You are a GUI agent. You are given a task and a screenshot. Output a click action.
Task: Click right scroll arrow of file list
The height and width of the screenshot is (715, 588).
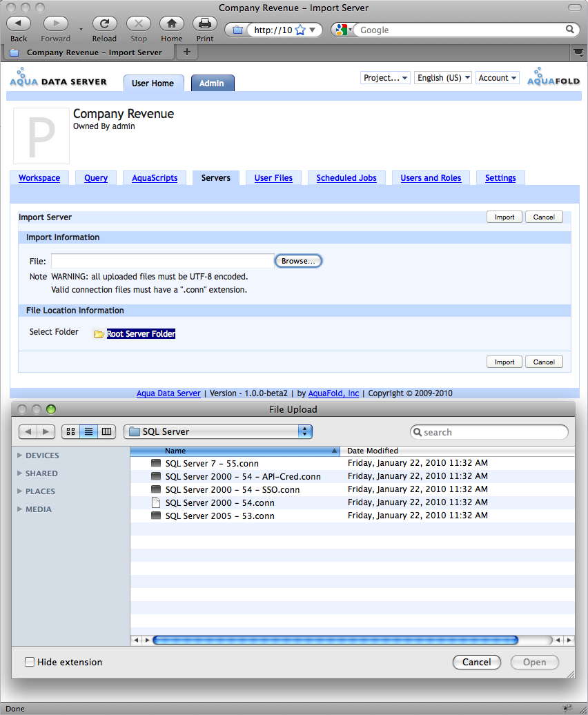[x=569, y=640]
